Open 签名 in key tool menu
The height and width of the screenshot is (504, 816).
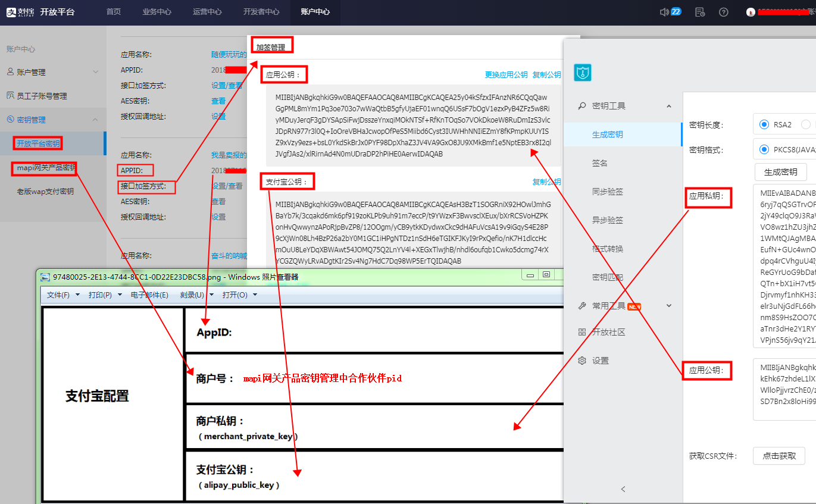600,163
